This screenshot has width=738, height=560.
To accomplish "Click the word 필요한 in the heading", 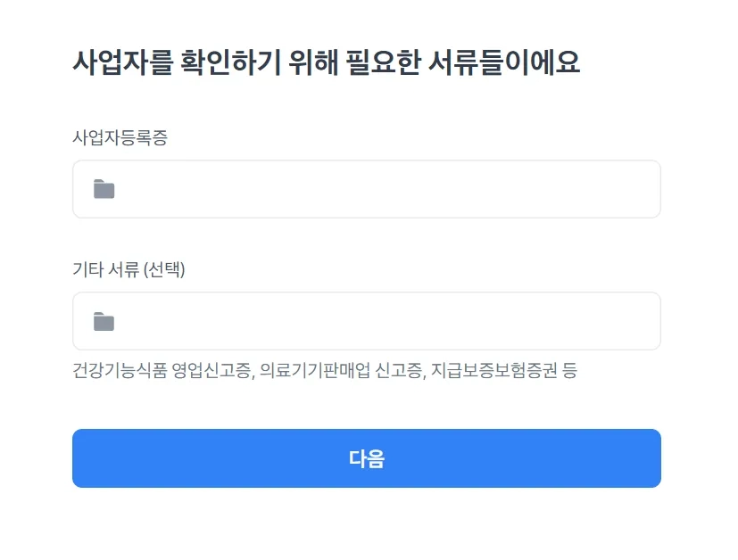I will (383, 62).
